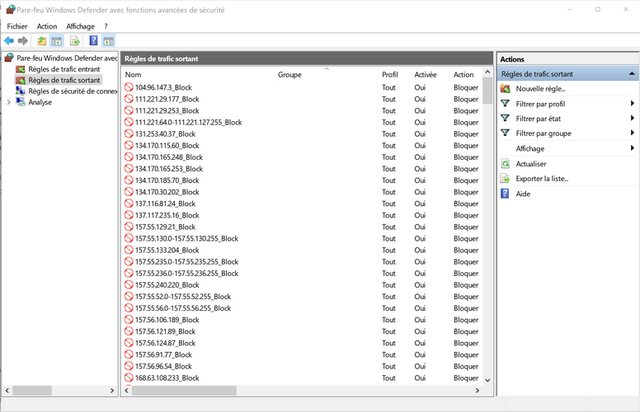This screenshot has height=412, width=640.
Task: Open the Affichage menu in the menu bar
Action: (x=80, y=26)
